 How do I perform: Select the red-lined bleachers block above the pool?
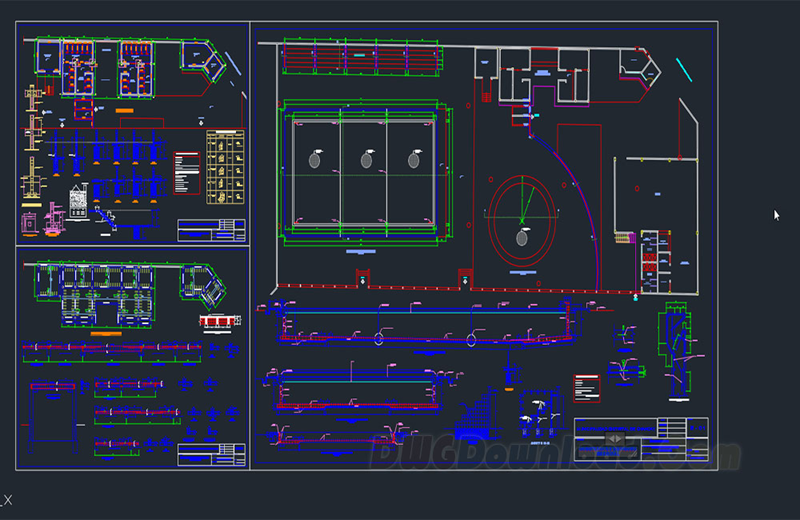pyautogui.click(x=360, y=56)
